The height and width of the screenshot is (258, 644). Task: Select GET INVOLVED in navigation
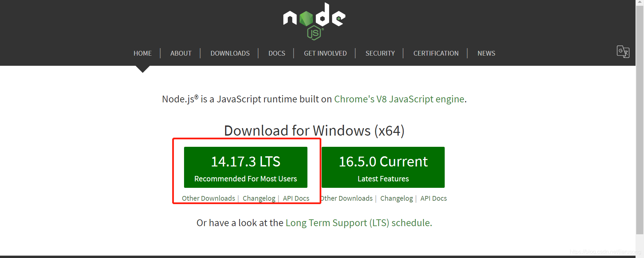click(x=325, y=53)
